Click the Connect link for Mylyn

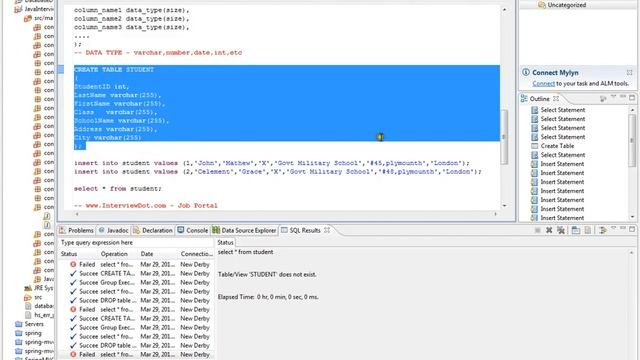tap(543, 83)
